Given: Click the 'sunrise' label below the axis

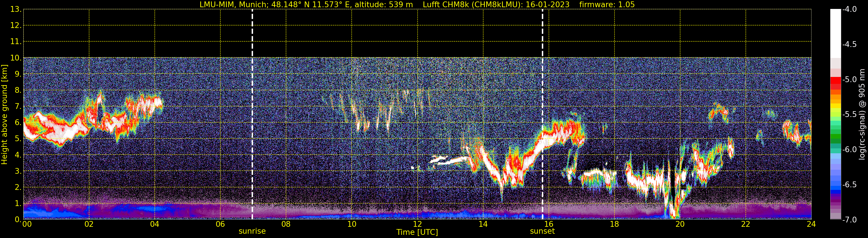Looking at the screenshot, I should [252, 231].
